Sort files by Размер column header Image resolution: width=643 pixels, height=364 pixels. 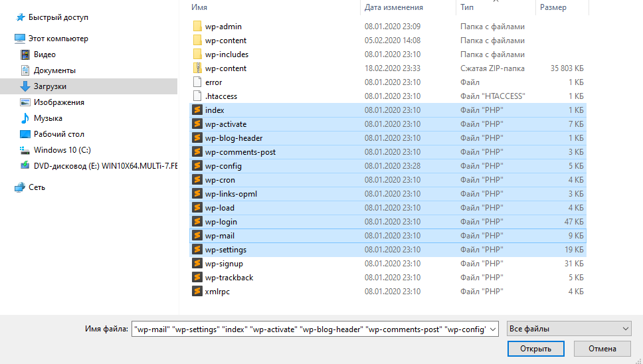(x=553, y=7)
